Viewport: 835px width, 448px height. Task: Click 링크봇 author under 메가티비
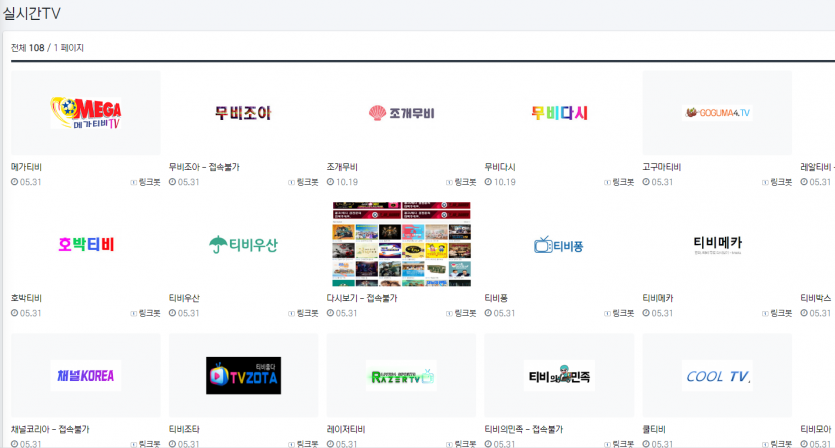(x=149, y=182)
